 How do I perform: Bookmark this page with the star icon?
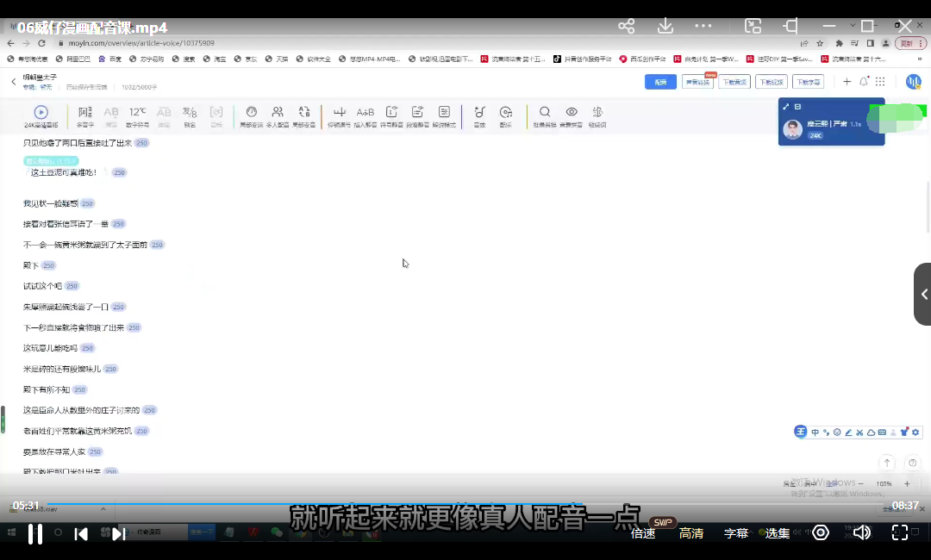(820, 43)
